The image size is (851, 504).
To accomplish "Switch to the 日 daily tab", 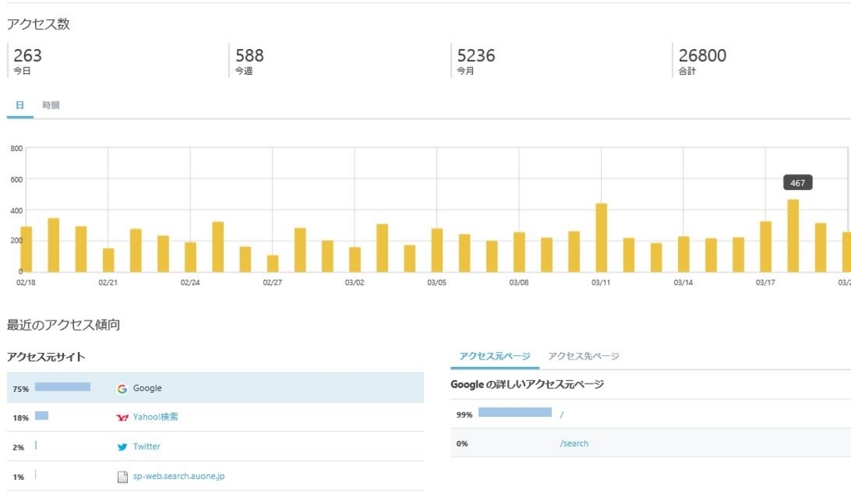I will tap(20, 105).
